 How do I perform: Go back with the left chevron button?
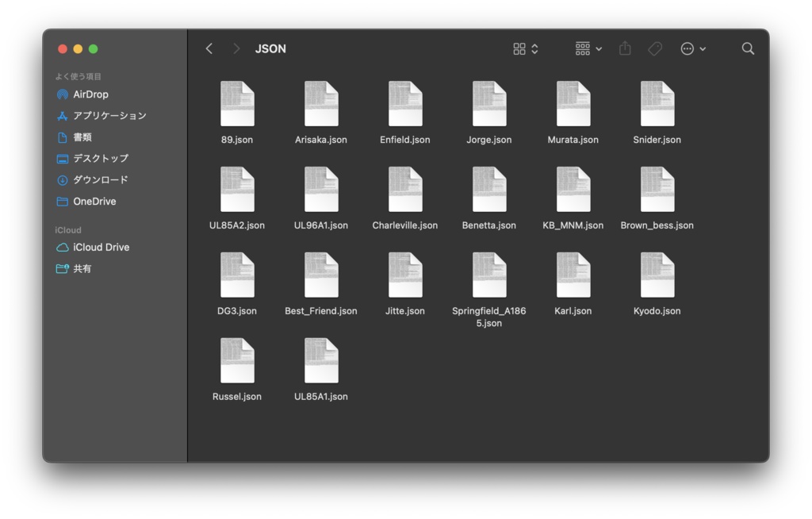click(209, 48)
